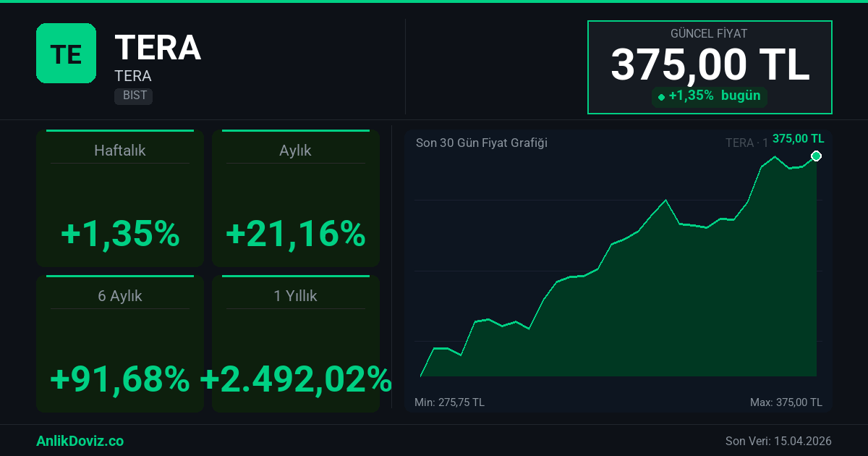This screenshot has width=868, height=456.
Task: Click the Max: 375,00 TL label
Action: tap(786, 402)
